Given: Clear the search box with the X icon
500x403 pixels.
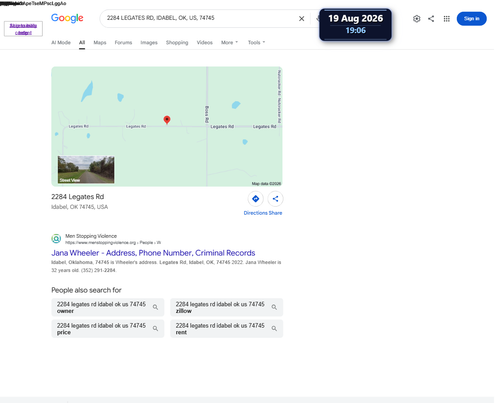Looking at the screenshot, I should (301, 19).
